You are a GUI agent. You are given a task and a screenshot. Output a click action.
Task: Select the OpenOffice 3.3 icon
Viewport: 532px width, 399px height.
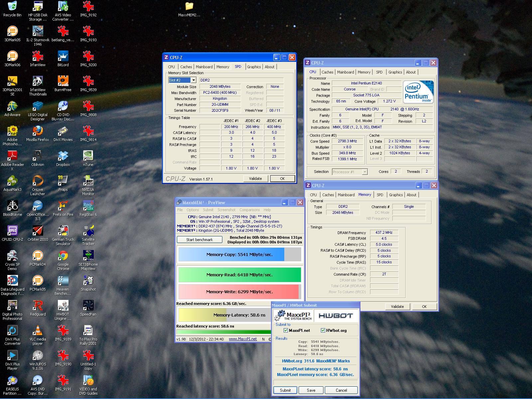(38, 210)
